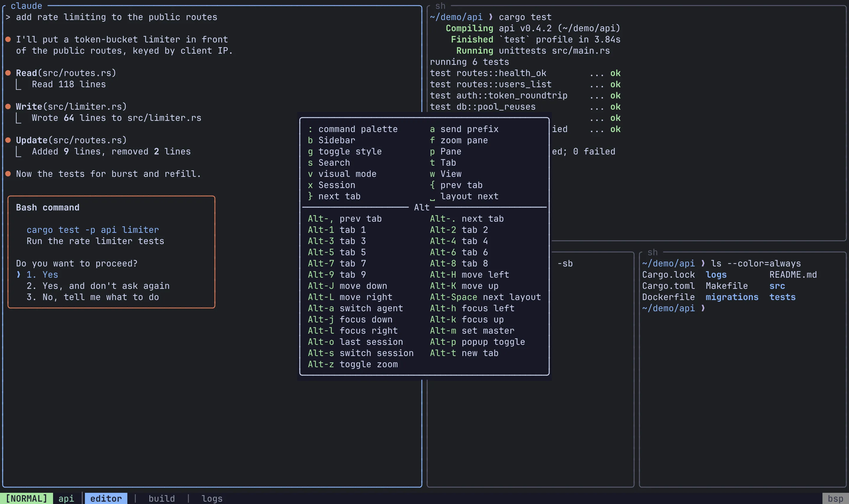Screen dimensions: 849x504
Task: Click the 'Alt-s switch session' binding
Action: [361, 353]
